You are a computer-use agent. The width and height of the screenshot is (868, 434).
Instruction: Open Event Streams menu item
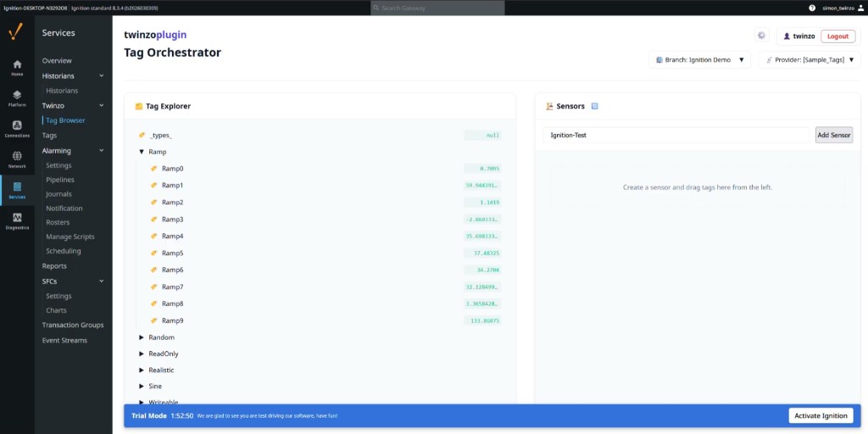[x=64, y=341]
